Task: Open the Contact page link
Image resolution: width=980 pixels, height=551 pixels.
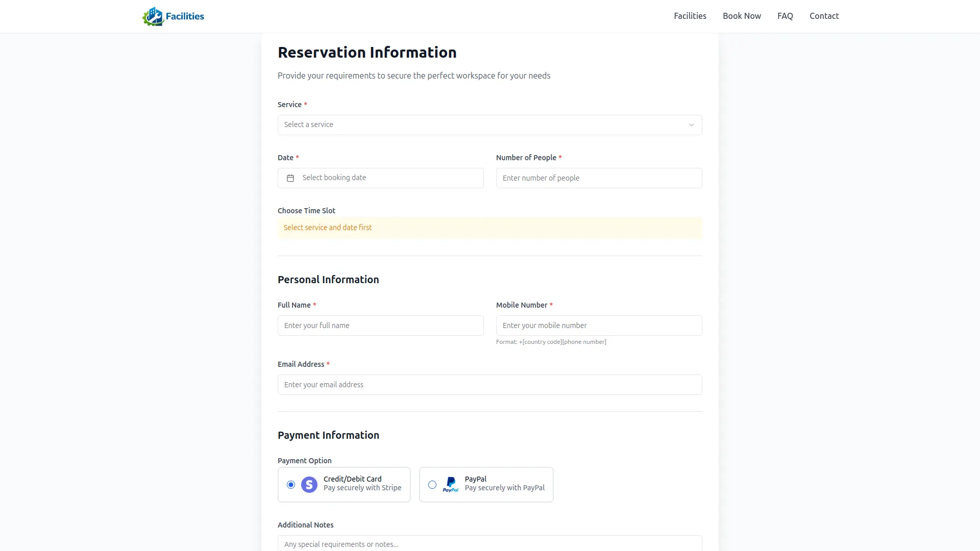Action: (824, 16)
